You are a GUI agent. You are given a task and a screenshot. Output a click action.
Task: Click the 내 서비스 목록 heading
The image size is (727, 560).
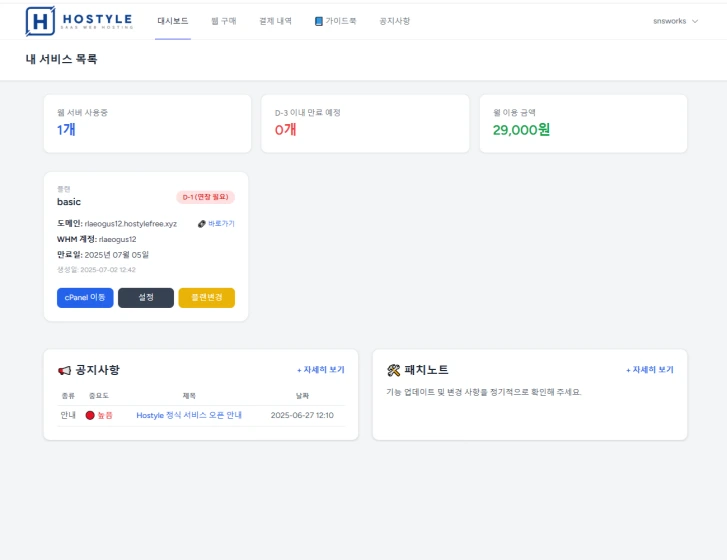[x=61, y=59]
